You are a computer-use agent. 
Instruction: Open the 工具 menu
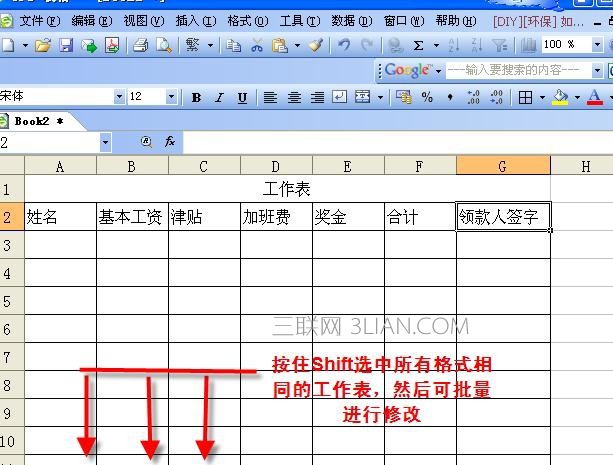coord(299,21)
